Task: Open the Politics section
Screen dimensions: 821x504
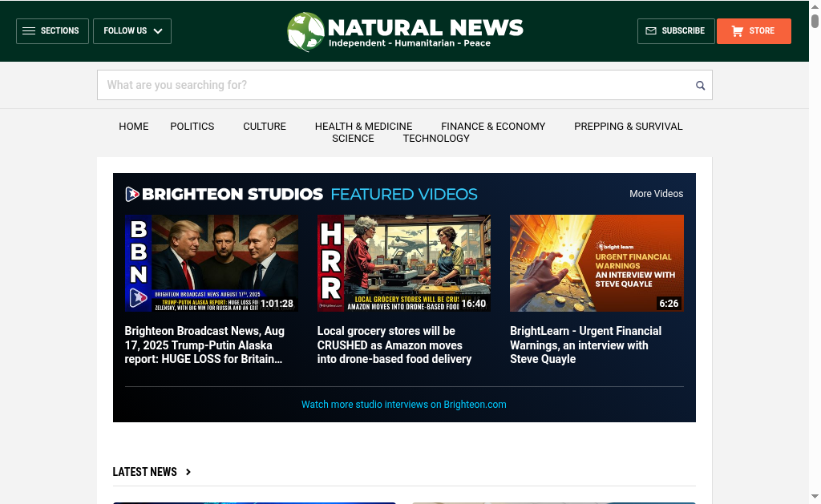Action: point(192,126)
